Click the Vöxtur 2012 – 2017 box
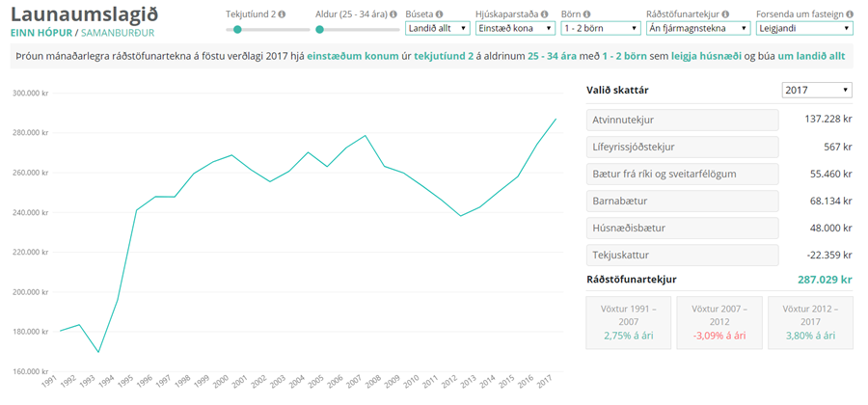This screenshot has width=868, height=405. tap(810, 323)
